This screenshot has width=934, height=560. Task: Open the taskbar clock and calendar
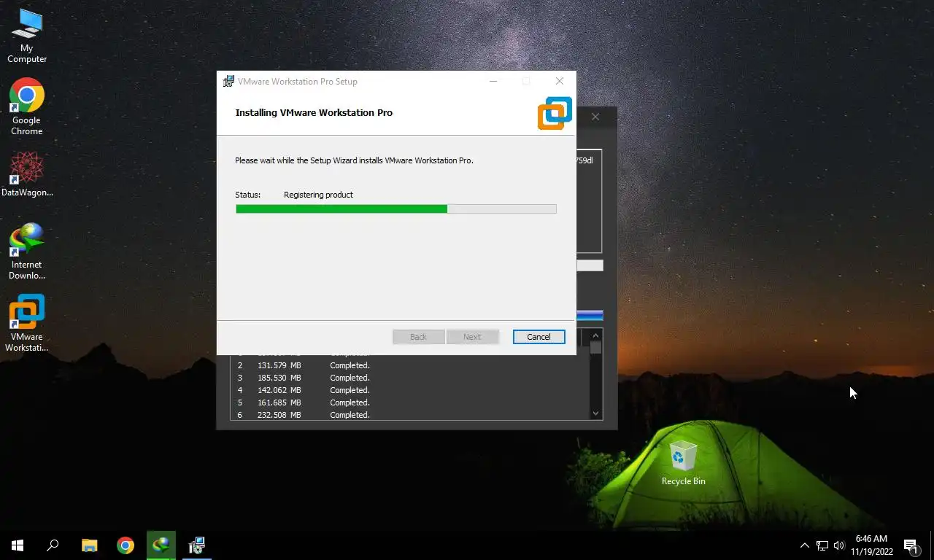tap(871, 545)
